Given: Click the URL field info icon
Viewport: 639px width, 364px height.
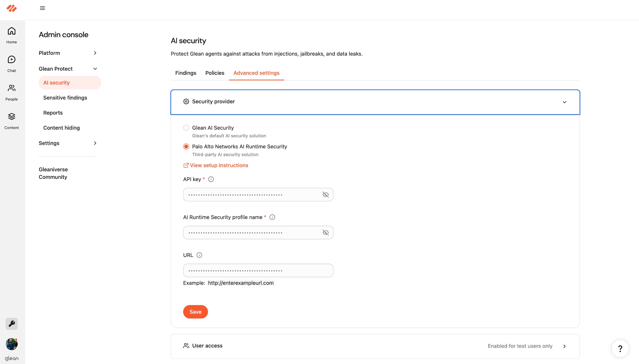Looking at the screenshot, I should [x=199, y=255].
